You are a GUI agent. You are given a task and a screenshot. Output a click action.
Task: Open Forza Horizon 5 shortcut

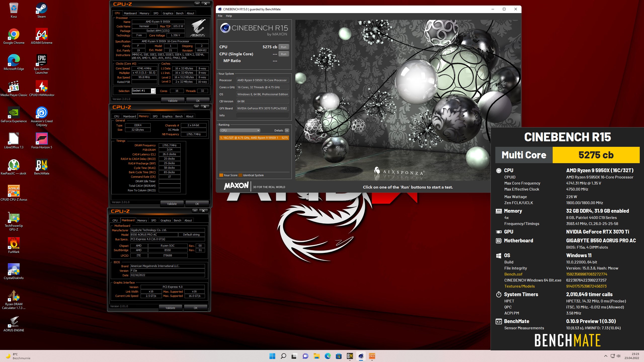tap(42, 141)
